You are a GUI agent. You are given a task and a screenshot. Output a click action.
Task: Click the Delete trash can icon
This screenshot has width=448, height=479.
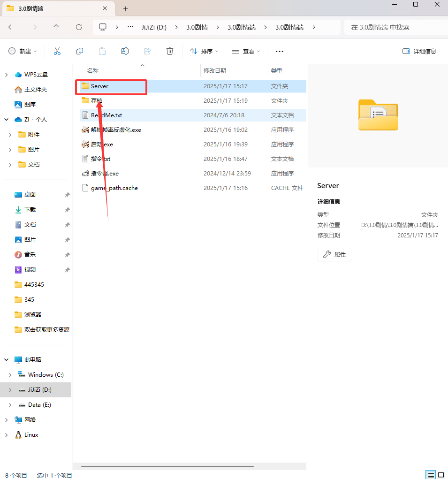pos(170,51)
